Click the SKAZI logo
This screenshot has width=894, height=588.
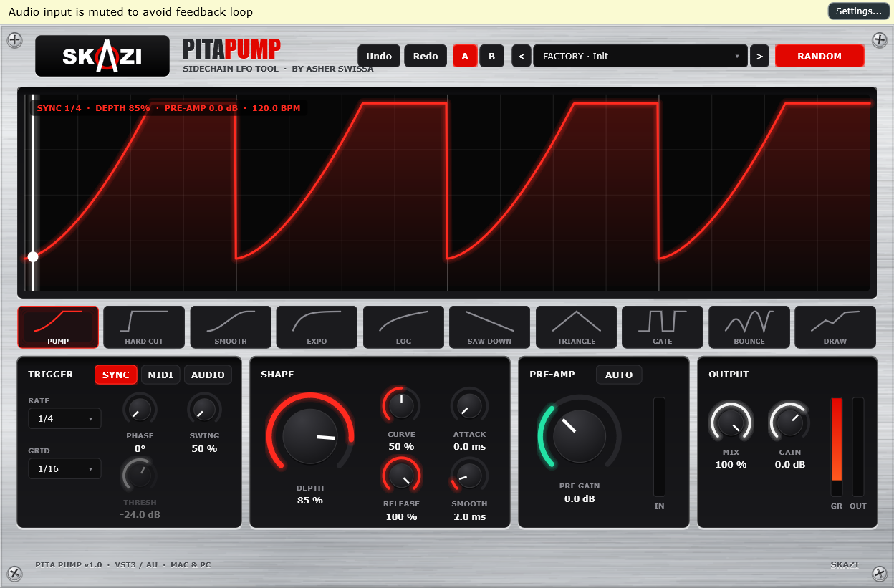(102, 56)
